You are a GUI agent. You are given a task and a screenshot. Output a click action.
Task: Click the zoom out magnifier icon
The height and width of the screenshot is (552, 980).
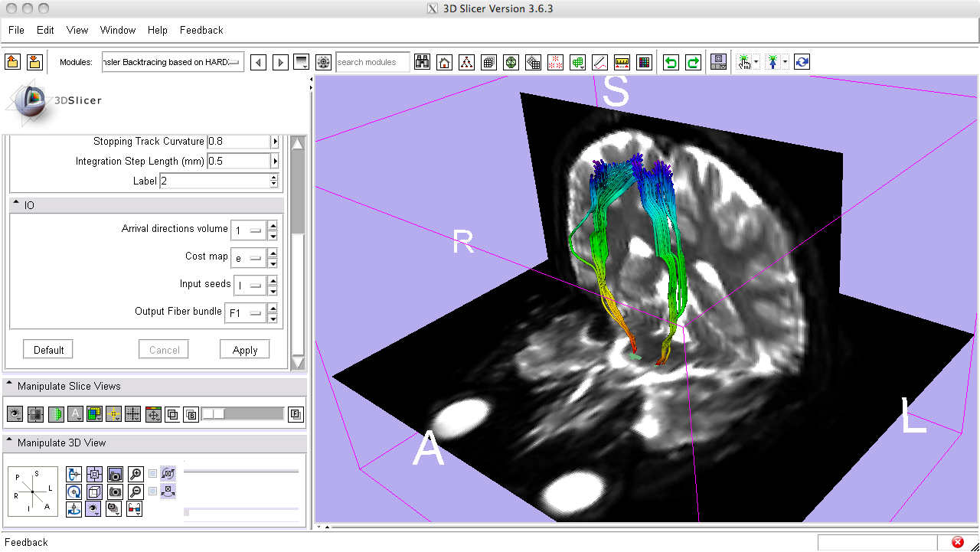(135, 492)
